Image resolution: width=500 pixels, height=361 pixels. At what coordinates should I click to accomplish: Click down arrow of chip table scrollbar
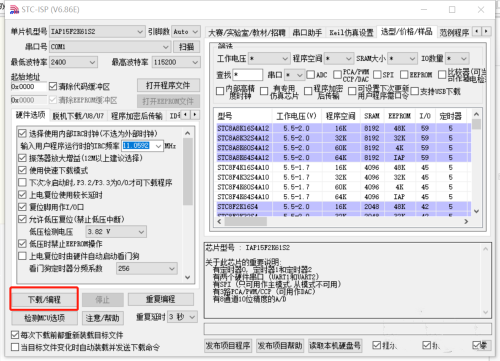(476, 211)
